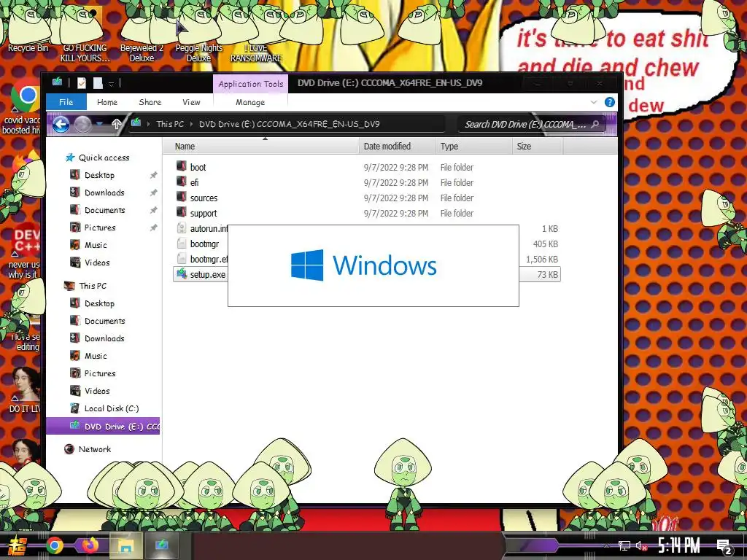This screenshot has width=747, height=560.
Task: Select the support folder
Action: 204,214
